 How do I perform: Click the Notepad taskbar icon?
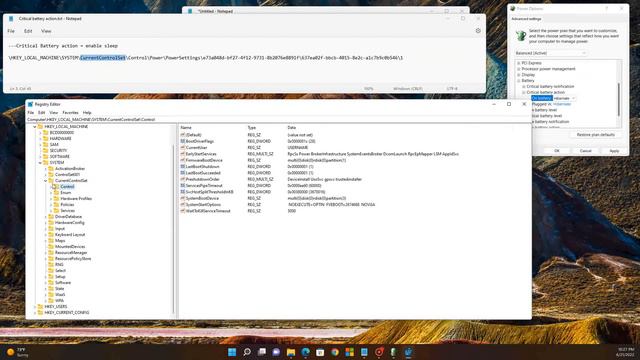pyautogui.click(x=364, y=352)
